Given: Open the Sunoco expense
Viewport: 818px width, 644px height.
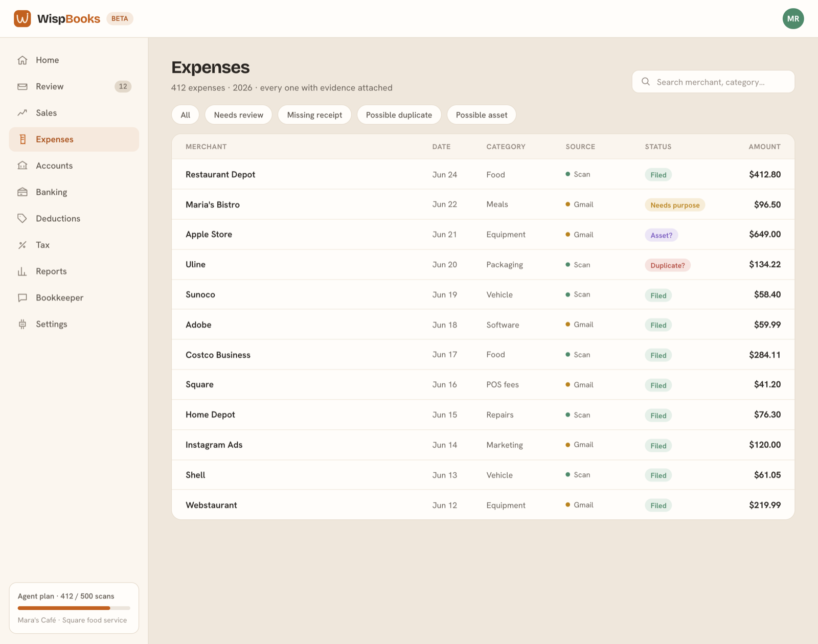Looking at the screenshot, I should coord(483,294).
